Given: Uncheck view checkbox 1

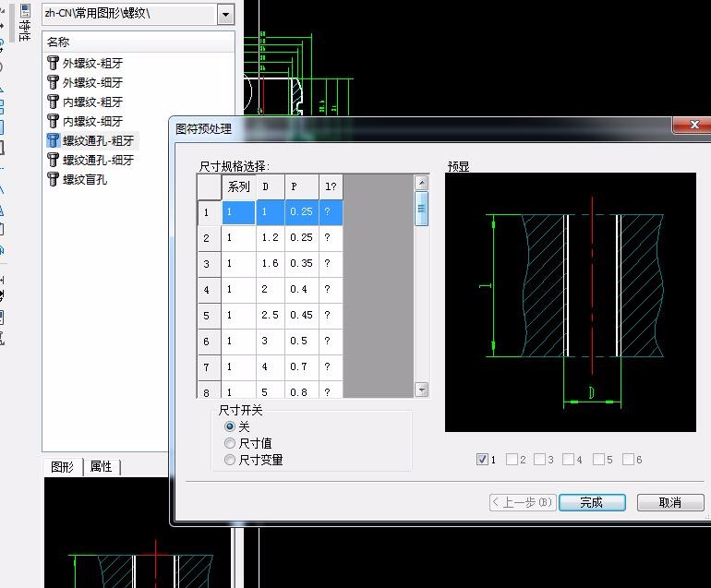Looking at the screenshot, I should click(482, 460).
